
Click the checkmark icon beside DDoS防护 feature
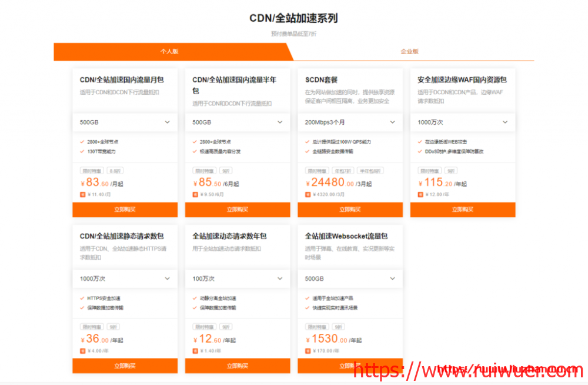(420, 151)
